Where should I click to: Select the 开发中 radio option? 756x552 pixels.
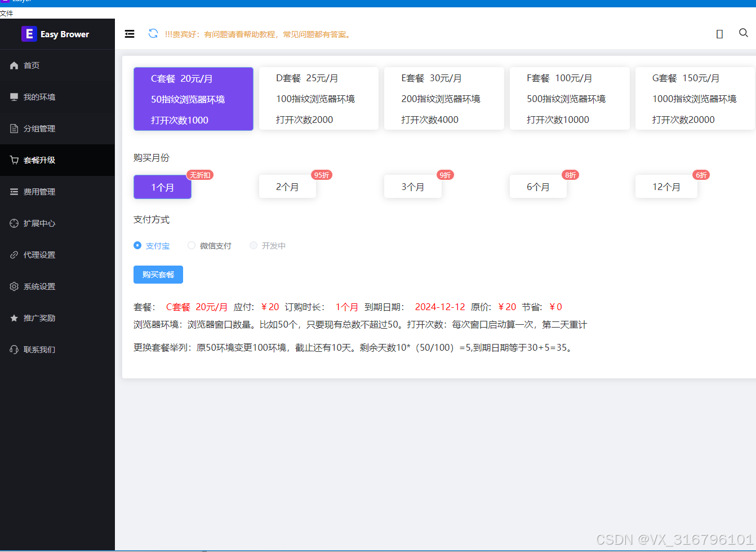[x=253, y=245]
